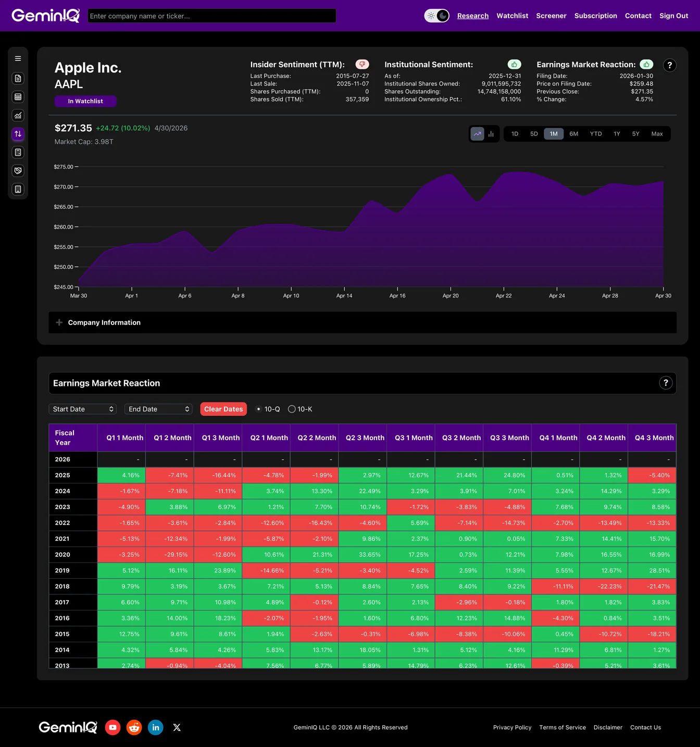700x747 pixels.
Task: Set chart range to 1D
Action: coord(515,134)
